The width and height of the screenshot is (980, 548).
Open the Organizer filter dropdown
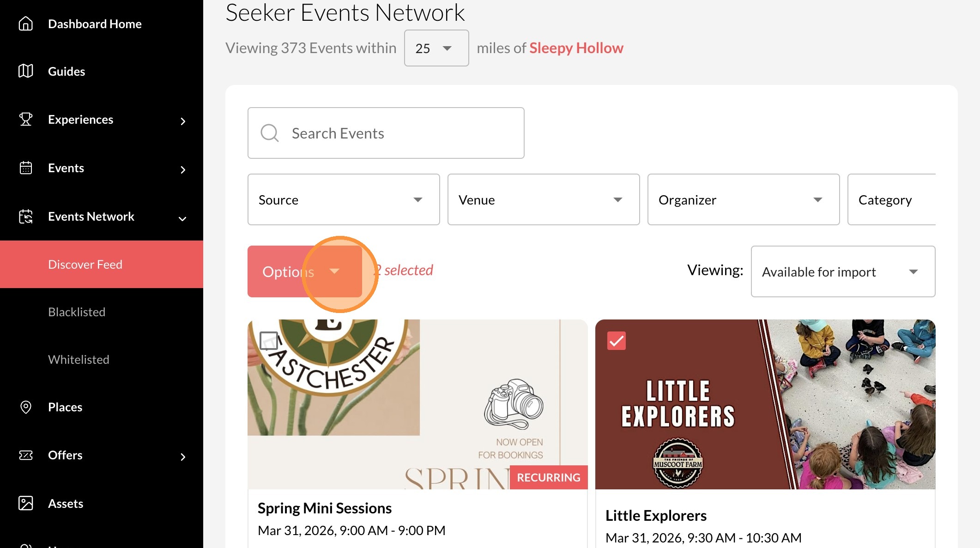743,199
